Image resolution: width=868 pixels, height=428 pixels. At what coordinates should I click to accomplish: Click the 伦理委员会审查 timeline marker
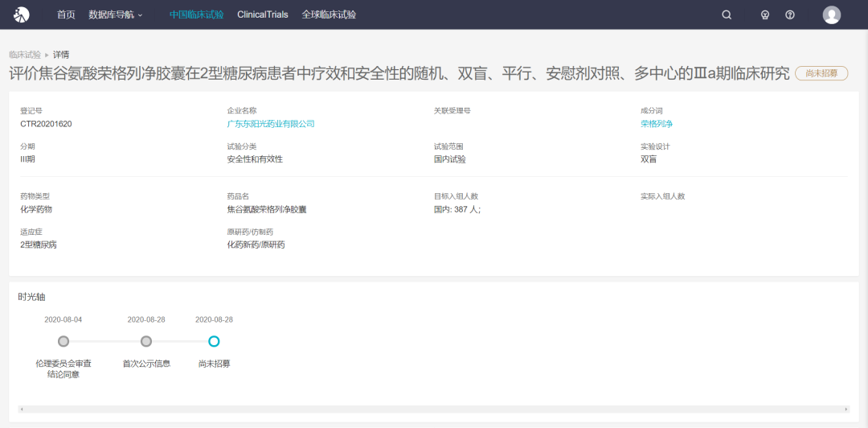tap(63, 341)
